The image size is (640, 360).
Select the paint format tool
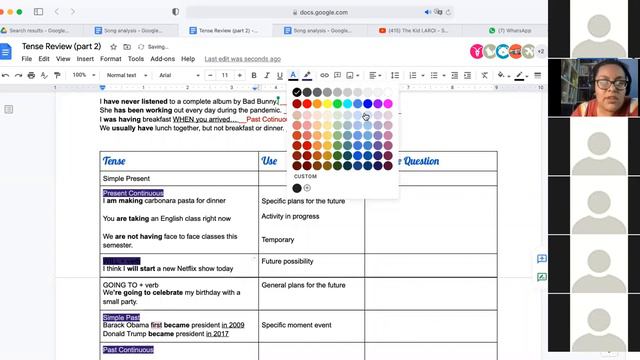(57, 75)
